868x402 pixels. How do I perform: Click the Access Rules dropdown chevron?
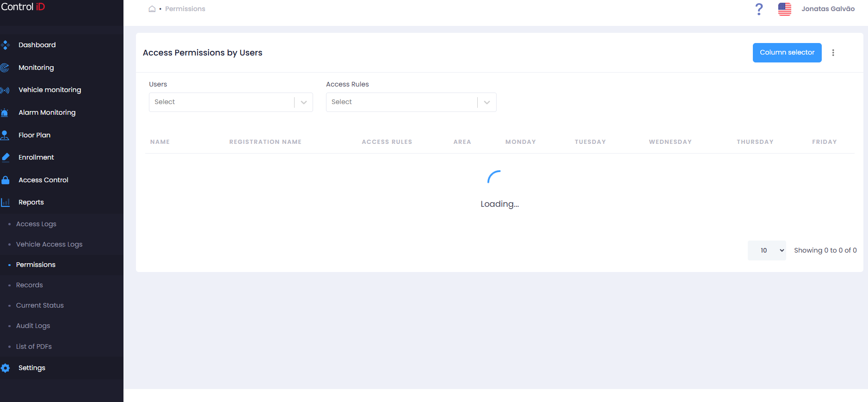[x=487, y=102]
